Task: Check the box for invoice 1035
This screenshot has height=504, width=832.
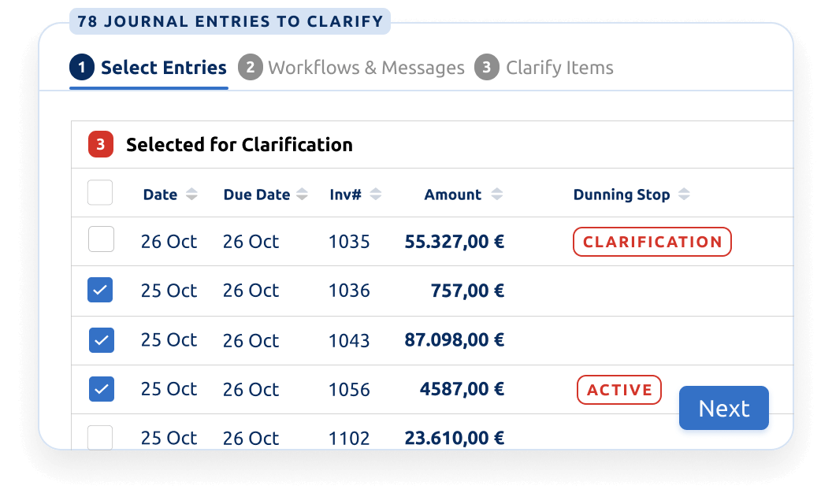Action: 101,239
